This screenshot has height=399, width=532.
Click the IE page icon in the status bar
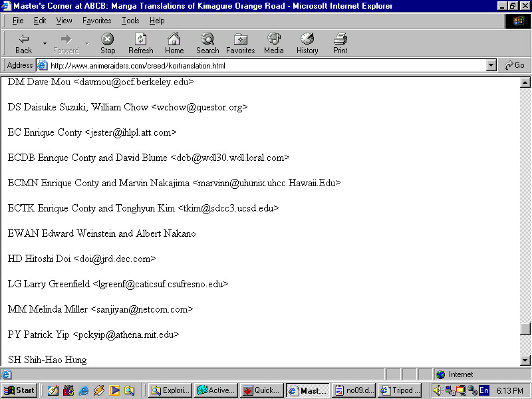pos(7,374)
